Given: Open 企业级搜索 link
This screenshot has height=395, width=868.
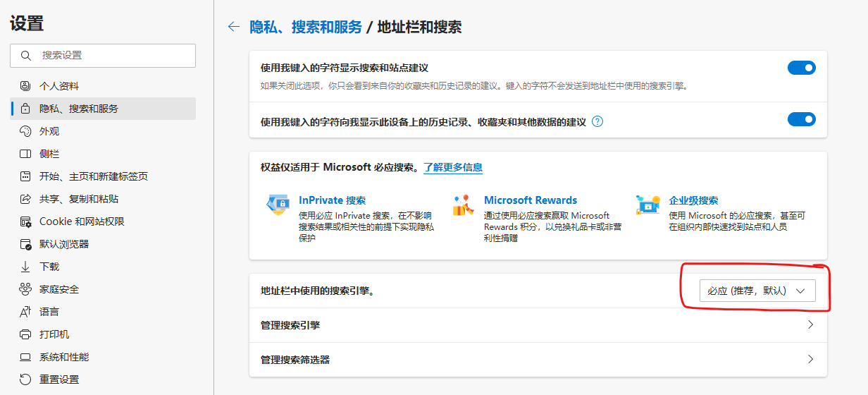Looking at the screenshot, I should coord(693,200).
